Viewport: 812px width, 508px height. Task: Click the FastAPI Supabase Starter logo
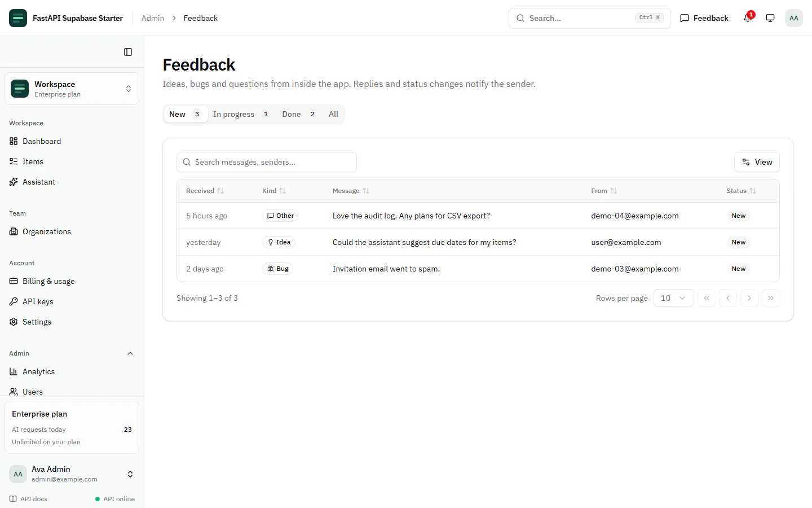[x=18, y=18]
